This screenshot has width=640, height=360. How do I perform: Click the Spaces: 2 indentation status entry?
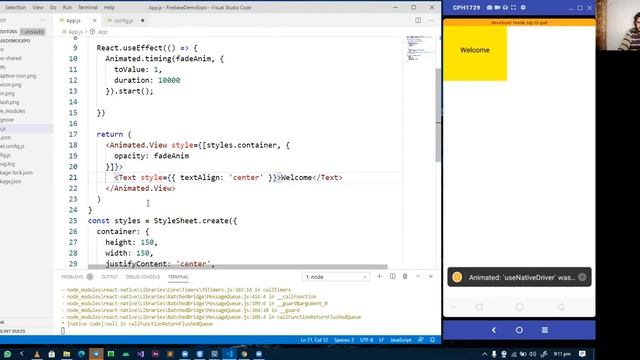click(x=344, y=340)
